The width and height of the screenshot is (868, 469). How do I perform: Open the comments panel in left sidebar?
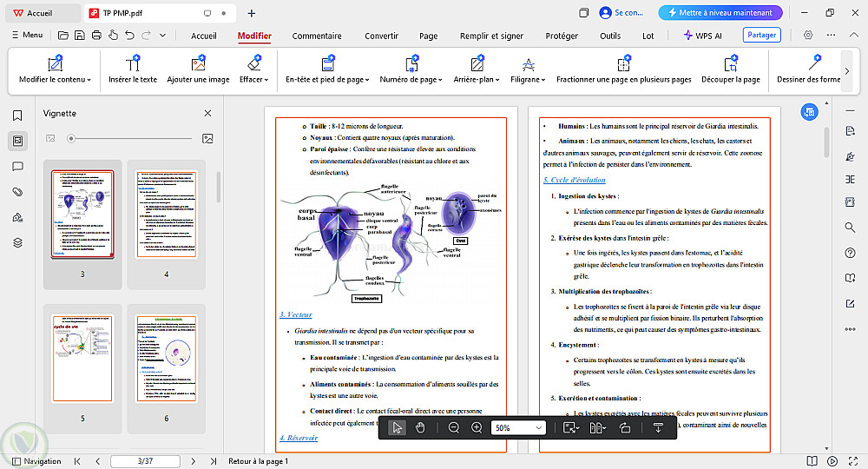(16, 166)
